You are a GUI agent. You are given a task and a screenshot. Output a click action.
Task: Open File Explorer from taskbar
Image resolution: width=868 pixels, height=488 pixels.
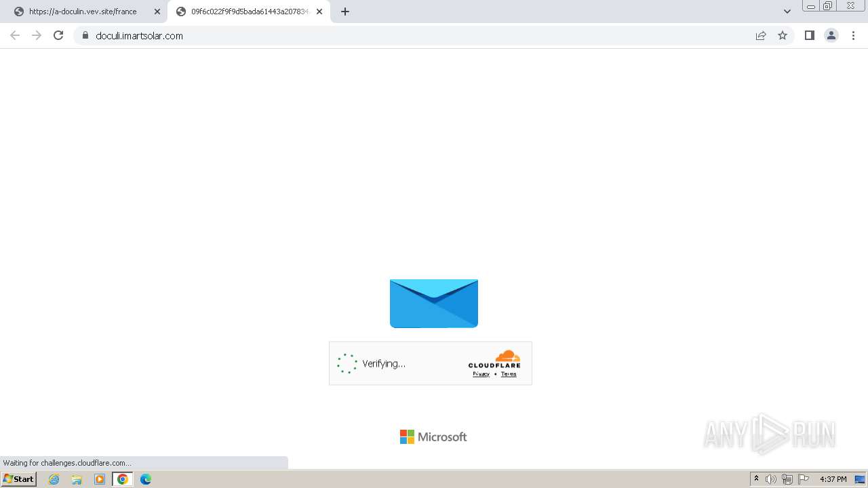(x=77, y=479)
